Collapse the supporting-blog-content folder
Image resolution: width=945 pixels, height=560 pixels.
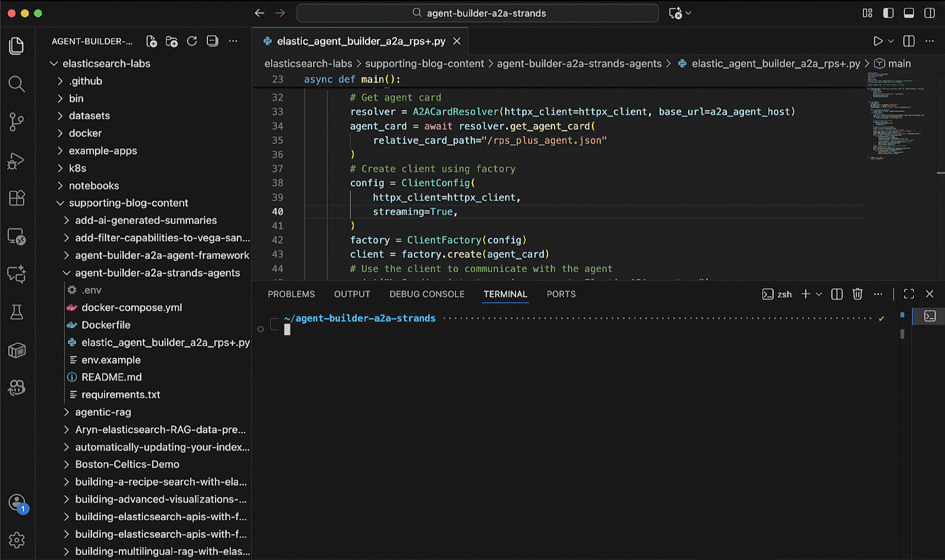[x=128, y=203]
